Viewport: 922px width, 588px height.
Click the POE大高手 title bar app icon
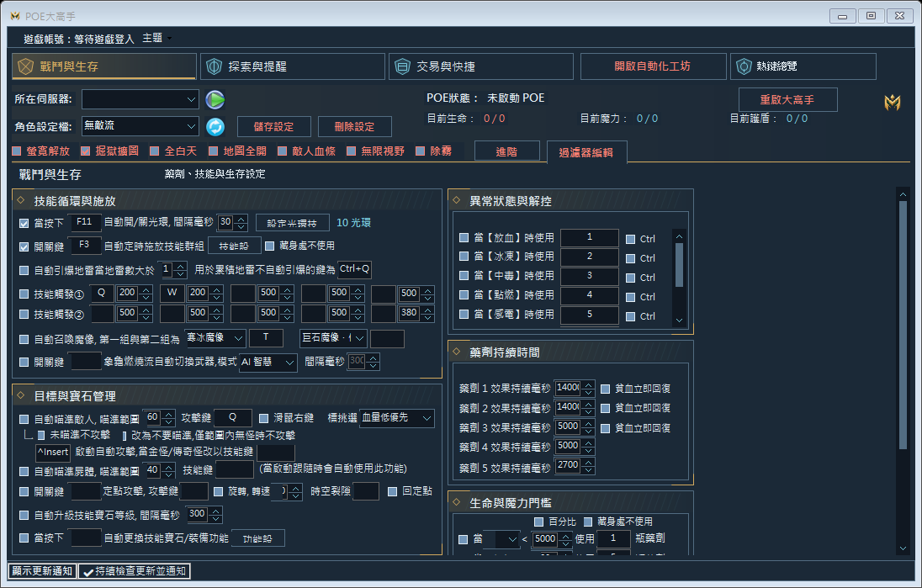(15, 16)
